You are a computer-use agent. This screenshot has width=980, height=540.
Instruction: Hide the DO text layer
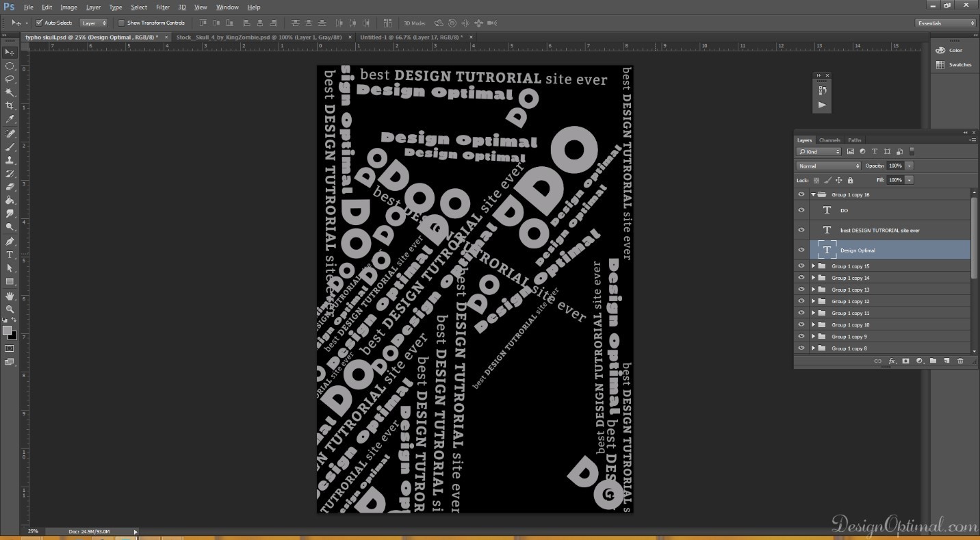[x=801, y=210]
